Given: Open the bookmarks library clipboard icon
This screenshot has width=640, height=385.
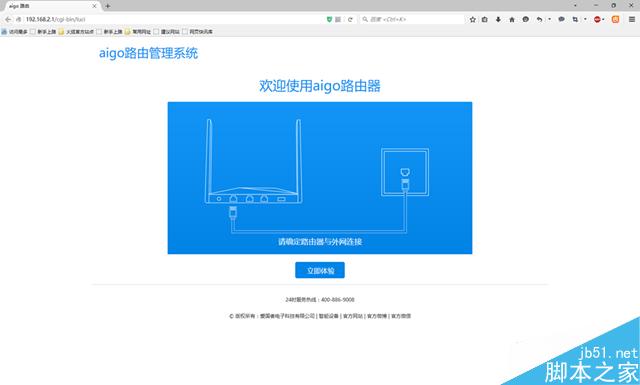Looking at the screenshot, I should point(484,19).
